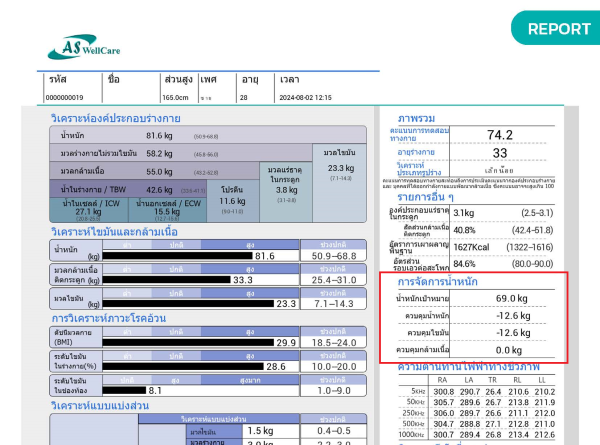Viewport: 600px width, 445px height.
Task: Click the age value 28
Action: (243, 97)
